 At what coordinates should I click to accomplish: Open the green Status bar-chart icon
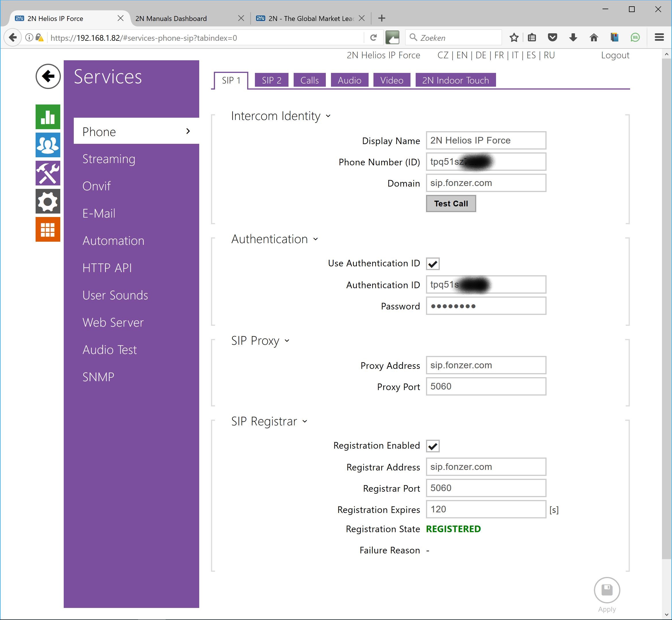pos(48,117)
